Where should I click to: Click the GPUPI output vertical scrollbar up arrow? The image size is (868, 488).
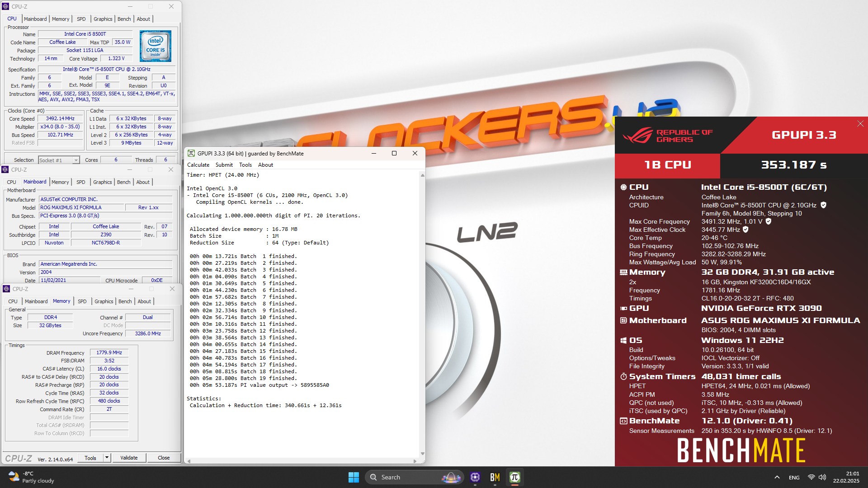coord(423,175)
